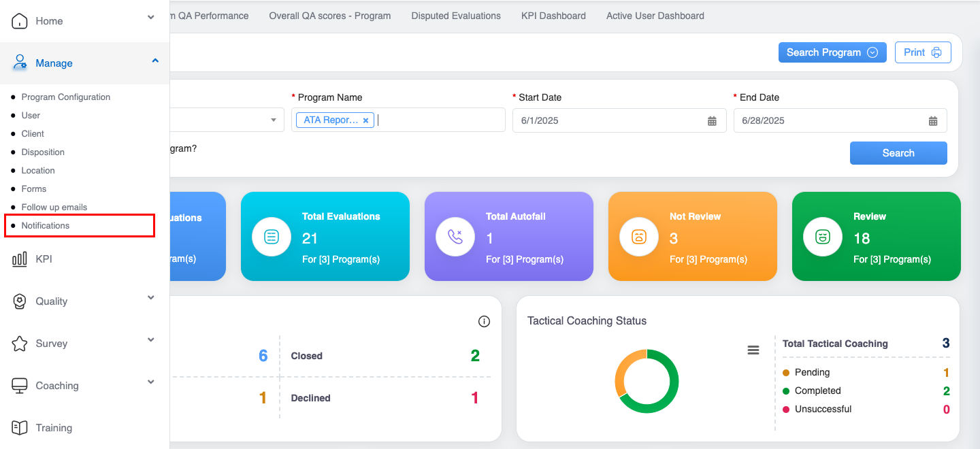Click inside the Program Name field
Screen dimensions: 980x449
coord(439,120)
